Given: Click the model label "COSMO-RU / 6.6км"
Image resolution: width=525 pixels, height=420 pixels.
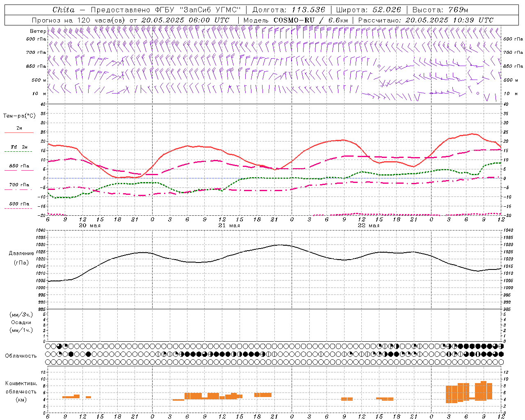Looking at the screenshot, I should (x=311, y=20).
